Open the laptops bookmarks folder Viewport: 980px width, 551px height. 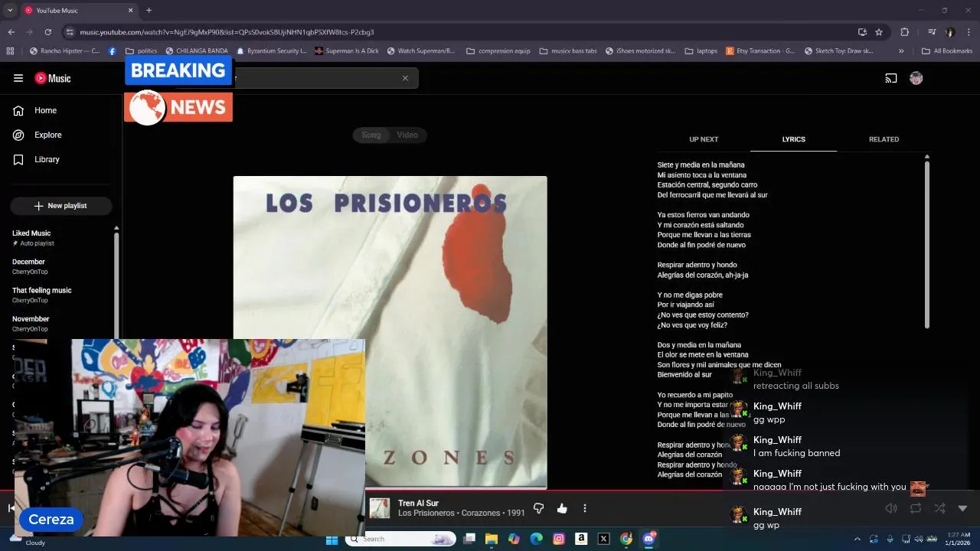tap(701, 51)
